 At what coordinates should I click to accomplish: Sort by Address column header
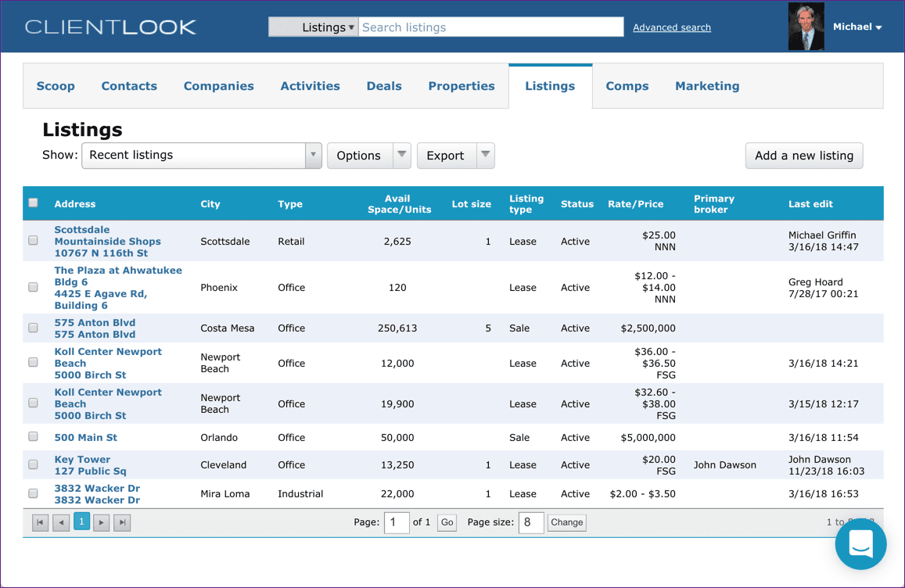click(75, 204)
